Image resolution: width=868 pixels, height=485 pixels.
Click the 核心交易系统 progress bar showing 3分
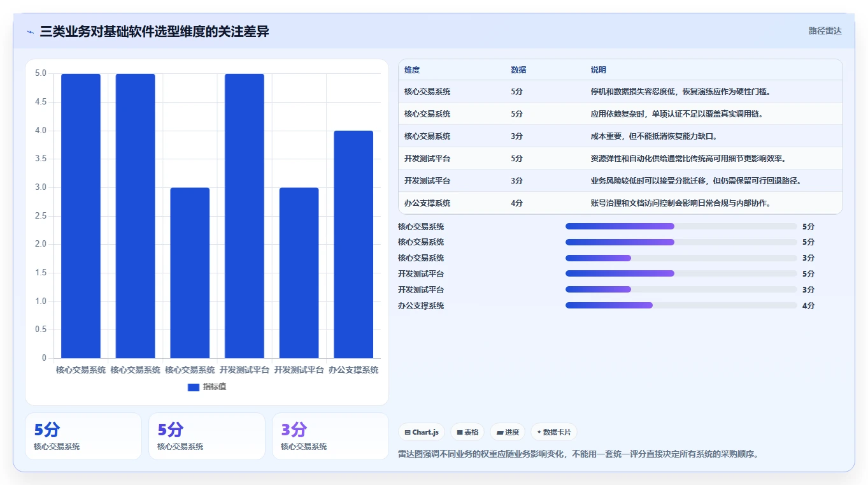[x=681, y=258]
